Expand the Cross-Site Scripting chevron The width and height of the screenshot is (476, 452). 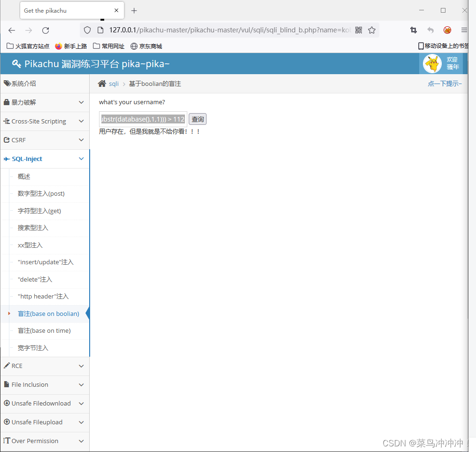81,121
